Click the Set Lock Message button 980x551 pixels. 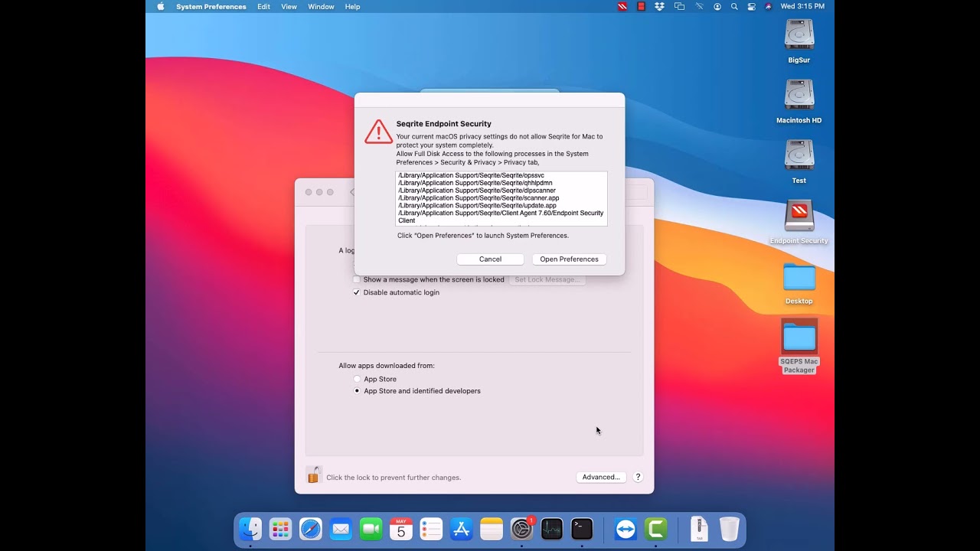click(547, 279)
